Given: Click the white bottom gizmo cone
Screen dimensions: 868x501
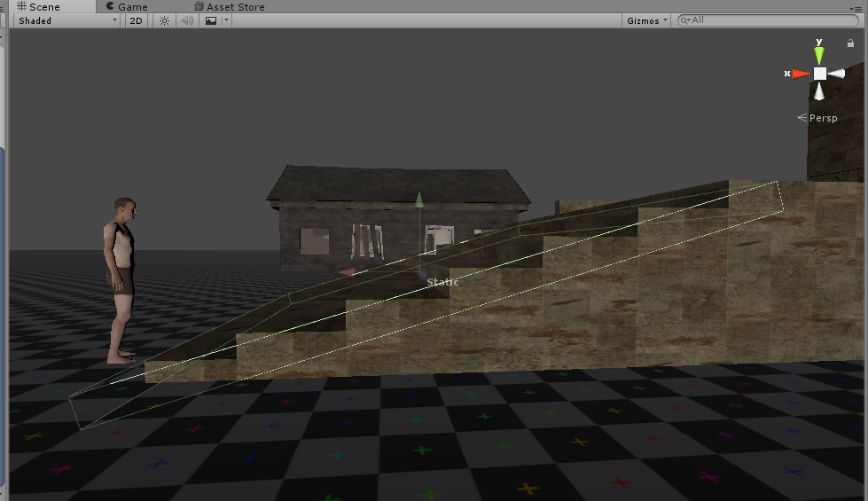Looking at the screenshot, I should tap(819, 91).
